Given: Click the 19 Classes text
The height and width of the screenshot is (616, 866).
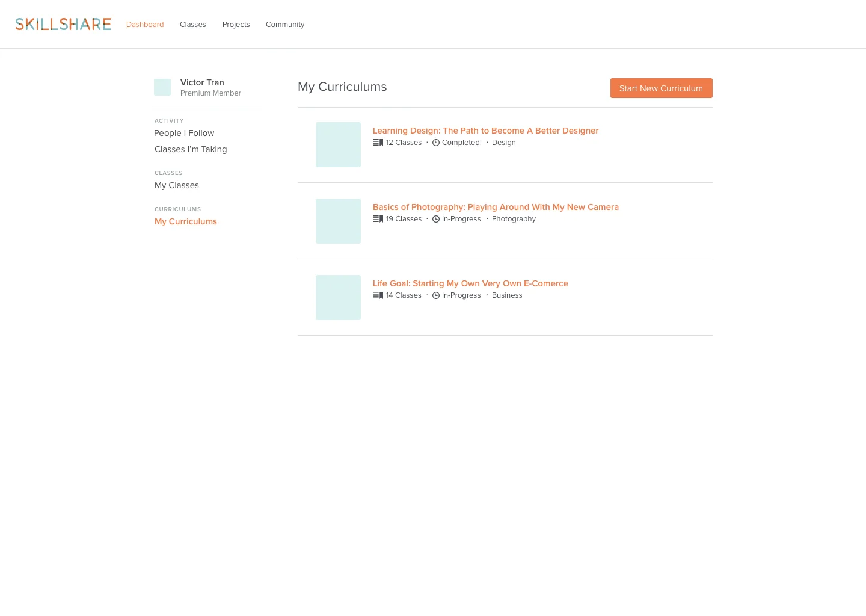Looking at the screenshot, I should pos(404,219).
